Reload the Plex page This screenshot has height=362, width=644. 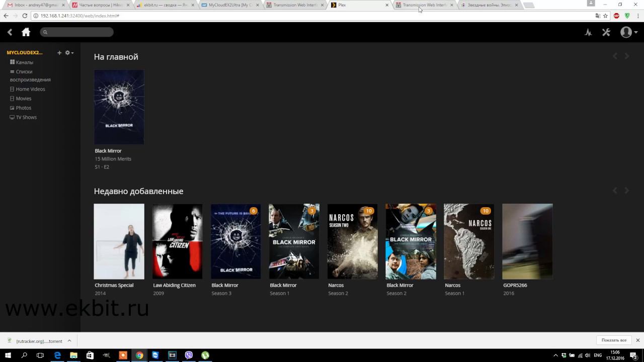coord(25,16)
